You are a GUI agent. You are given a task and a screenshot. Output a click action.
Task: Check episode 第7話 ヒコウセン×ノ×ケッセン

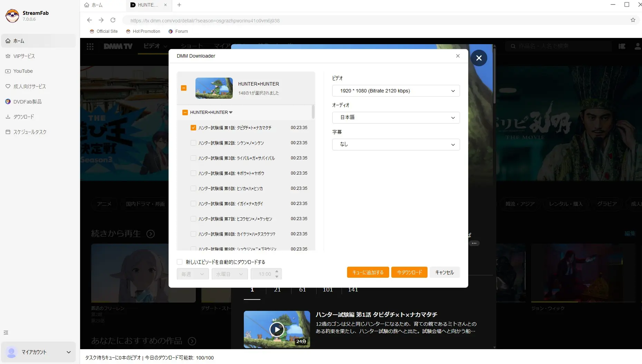tap(193, 219)
